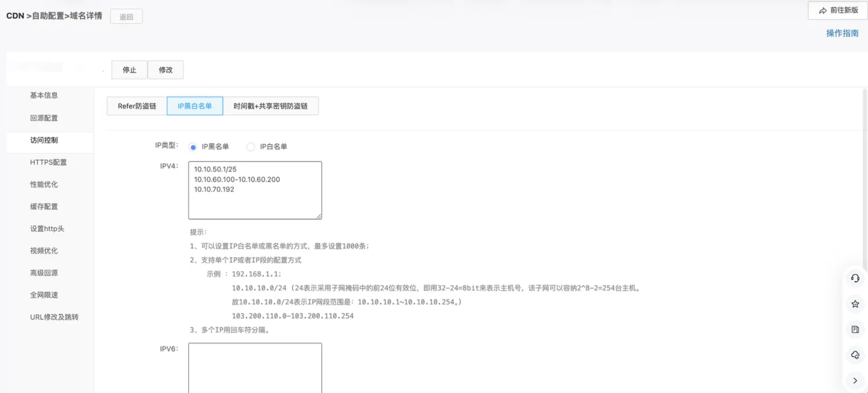868x393 pixels.
Task: Click the cloud notification bell icon
Action: 855,355
